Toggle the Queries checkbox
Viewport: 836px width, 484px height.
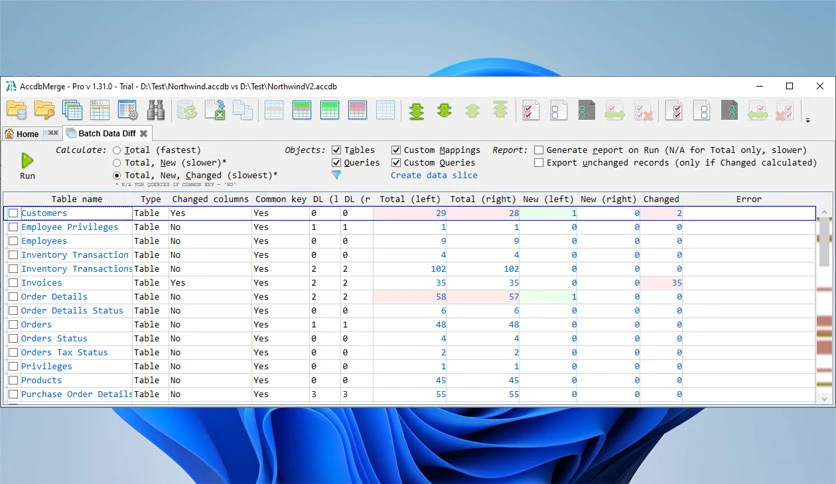(x=336, y=163)
